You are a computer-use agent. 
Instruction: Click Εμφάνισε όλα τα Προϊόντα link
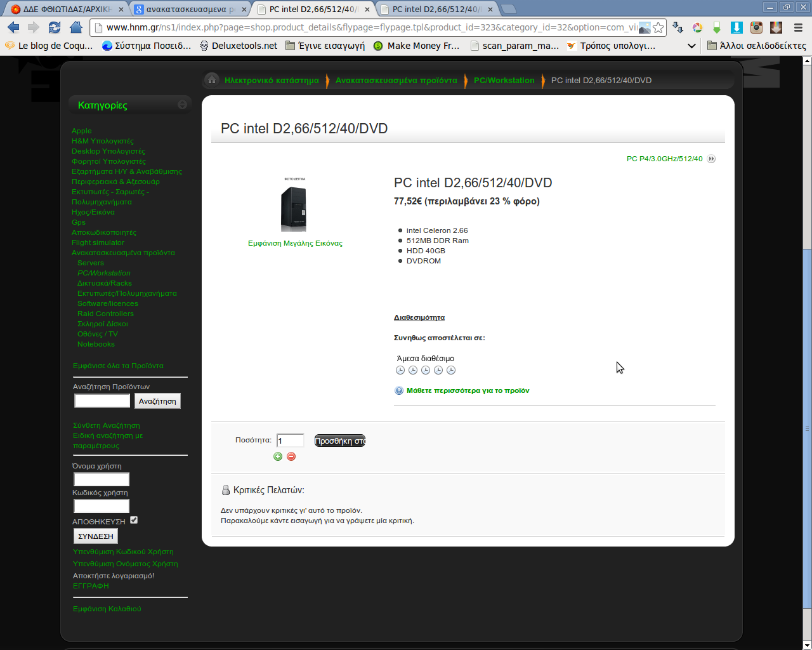(118, 366)
